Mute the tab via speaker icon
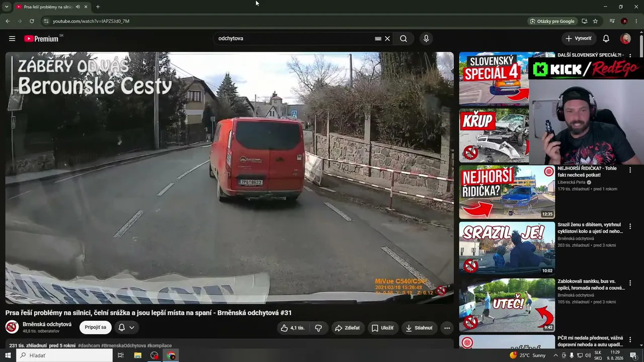644x362 pixels. 77,7
